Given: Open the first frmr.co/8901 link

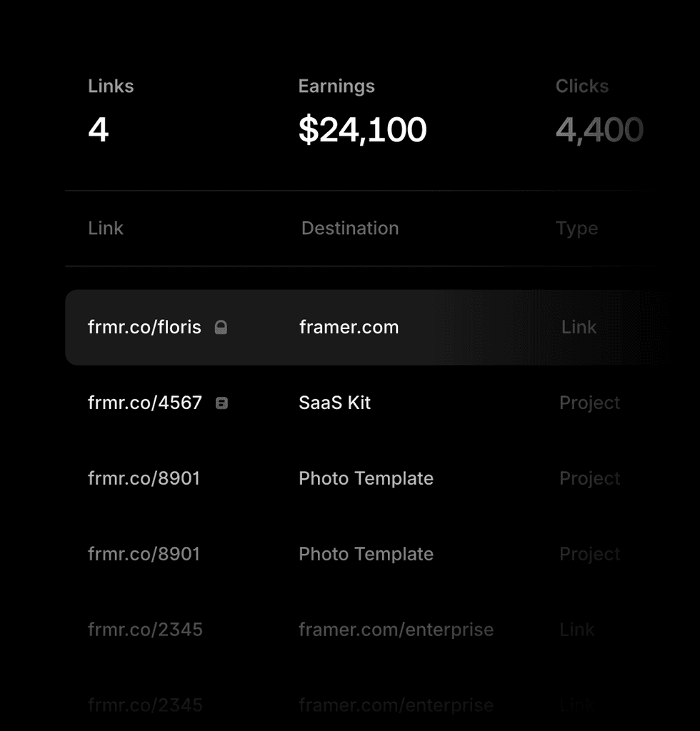Looking at the screenshot, I should [144, 478].
